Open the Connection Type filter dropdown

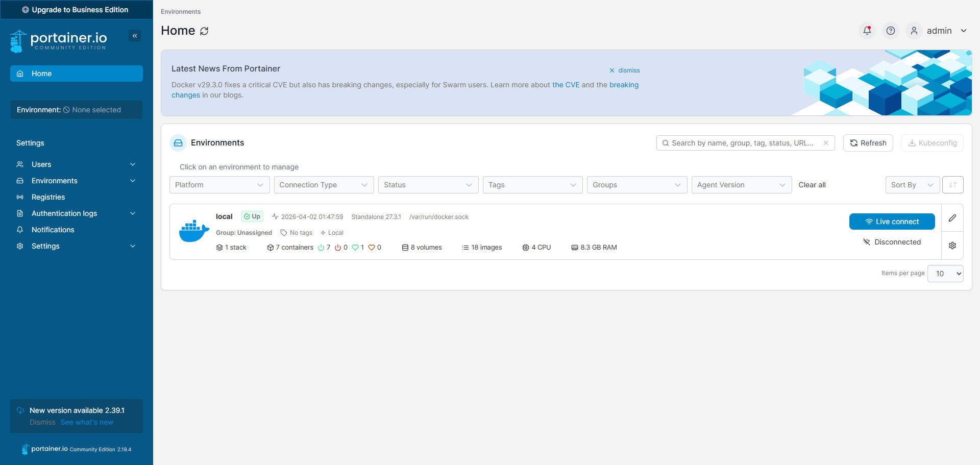click(324, 185)
